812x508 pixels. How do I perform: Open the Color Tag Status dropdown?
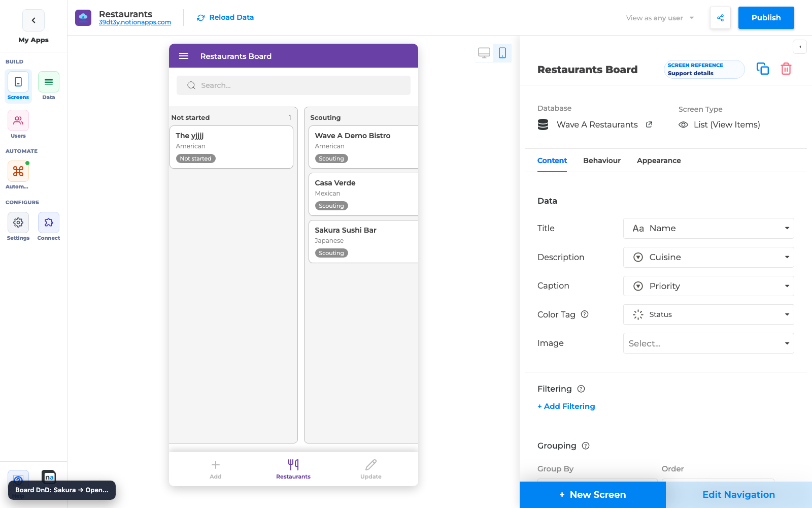point(708,314)
